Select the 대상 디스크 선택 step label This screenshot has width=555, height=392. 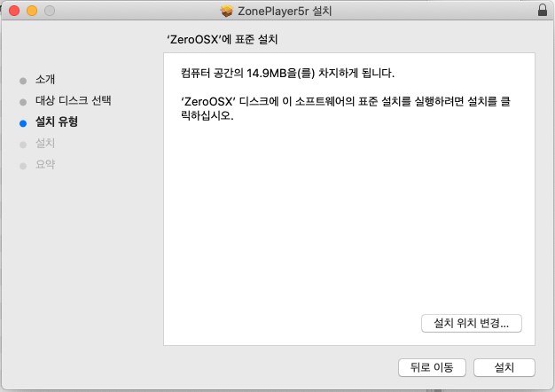pyautogui.click(x=73, y=101)
